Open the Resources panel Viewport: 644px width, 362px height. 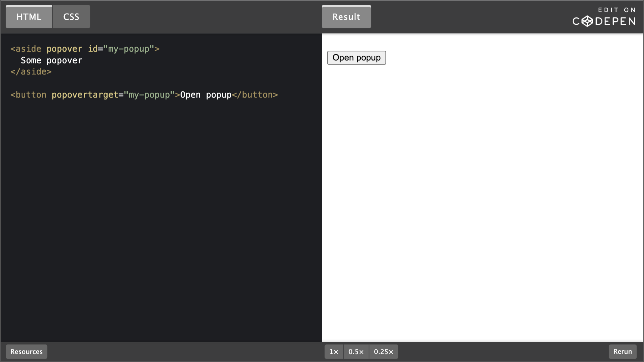[27, 352]
